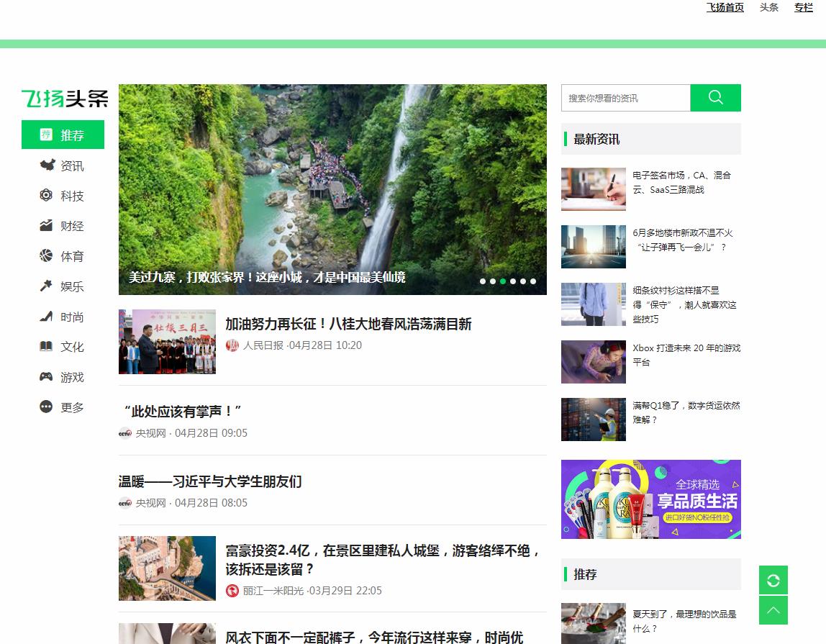Click the carousel caption 美过九寨

[x=267, y=277]
